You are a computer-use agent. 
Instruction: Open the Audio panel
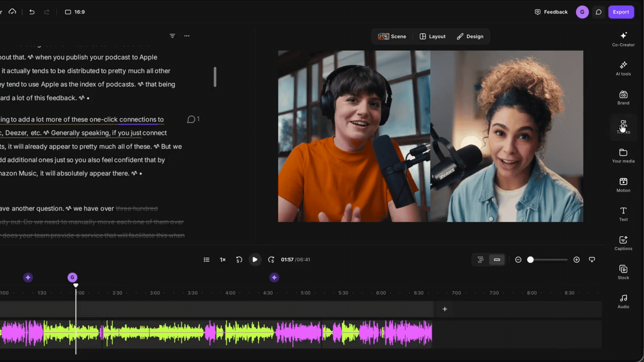pyautogui.click(x=623, y=302)
